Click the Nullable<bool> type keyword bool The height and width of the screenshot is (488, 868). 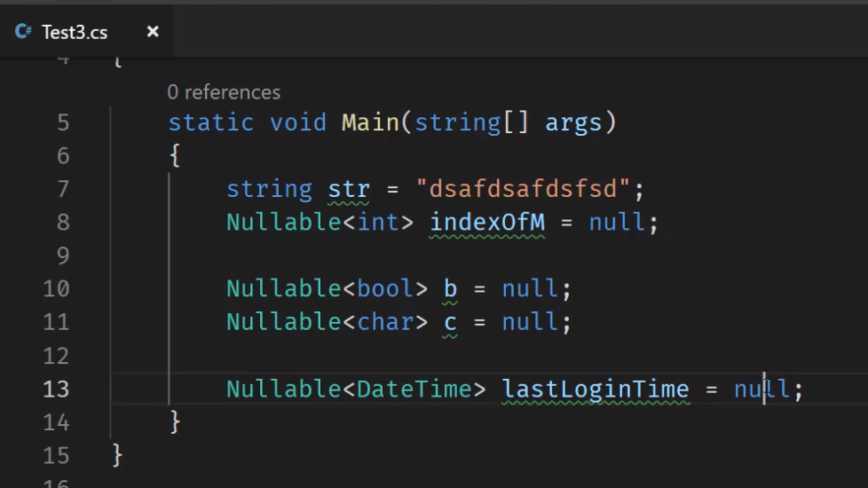pos(384,289)
